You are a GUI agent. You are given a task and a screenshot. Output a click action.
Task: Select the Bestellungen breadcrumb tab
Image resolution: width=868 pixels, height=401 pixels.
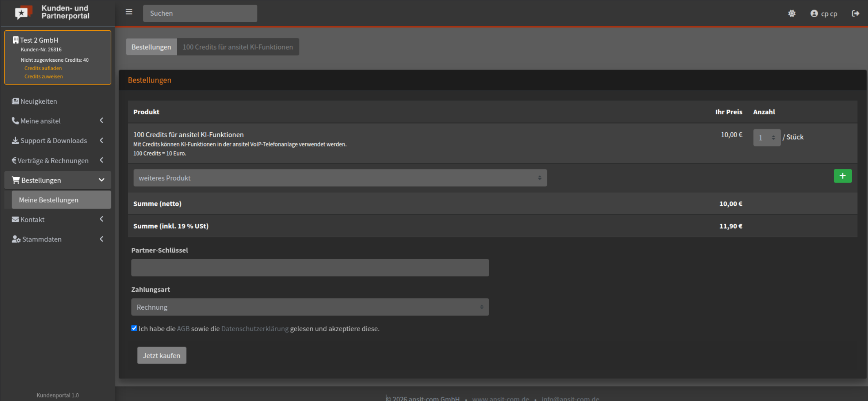coord(151,47)
